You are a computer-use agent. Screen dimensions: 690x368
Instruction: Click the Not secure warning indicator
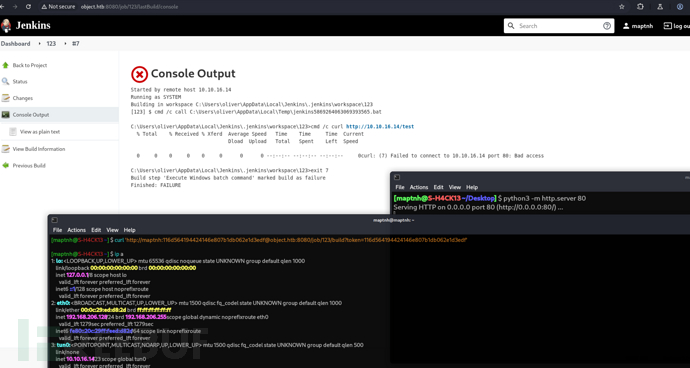(58, 7)
